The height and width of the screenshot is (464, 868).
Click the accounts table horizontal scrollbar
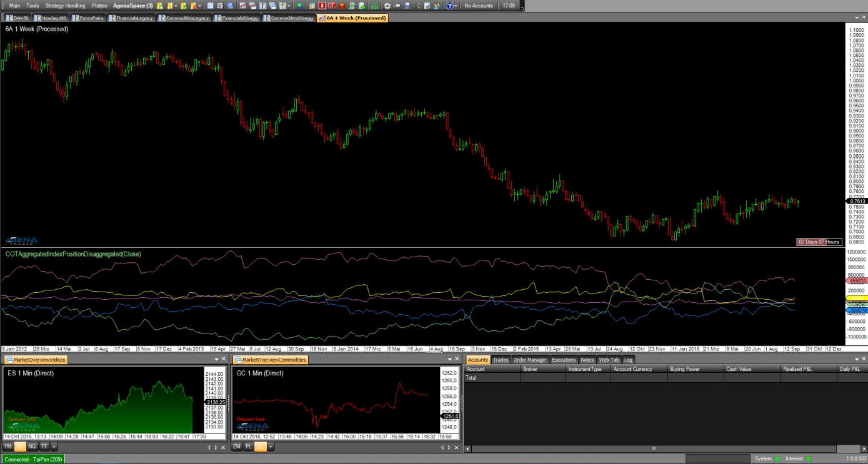pyautogui.click(x=654, y=448)
